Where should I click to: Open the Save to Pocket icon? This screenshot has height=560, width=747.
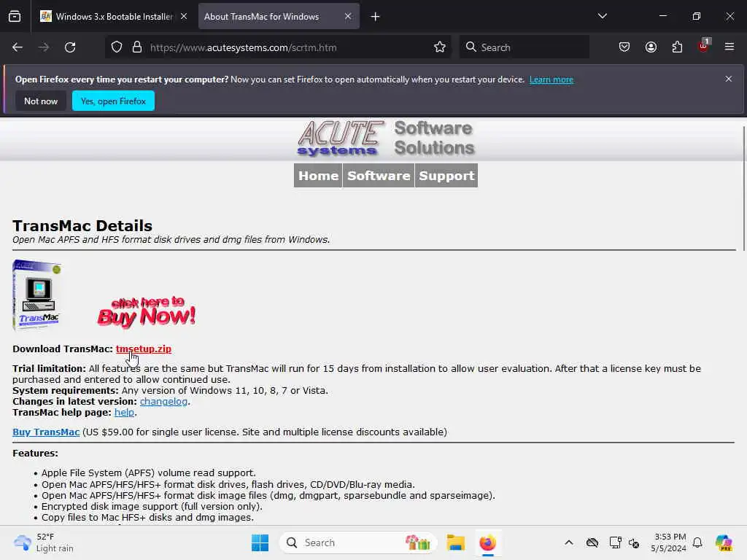point(624,47)
